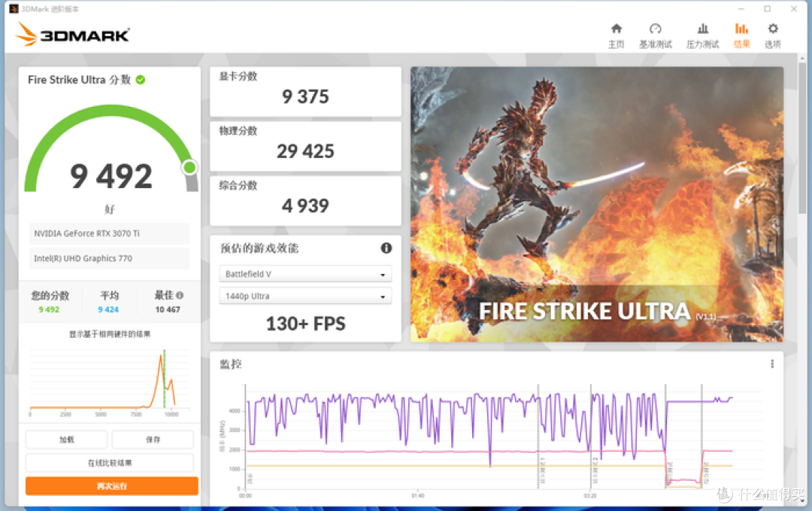The image size is (812, 511).
Task: Click NVIDIA GeForce RTX 3070 Ti entry
Action: (x=109, y=233)
